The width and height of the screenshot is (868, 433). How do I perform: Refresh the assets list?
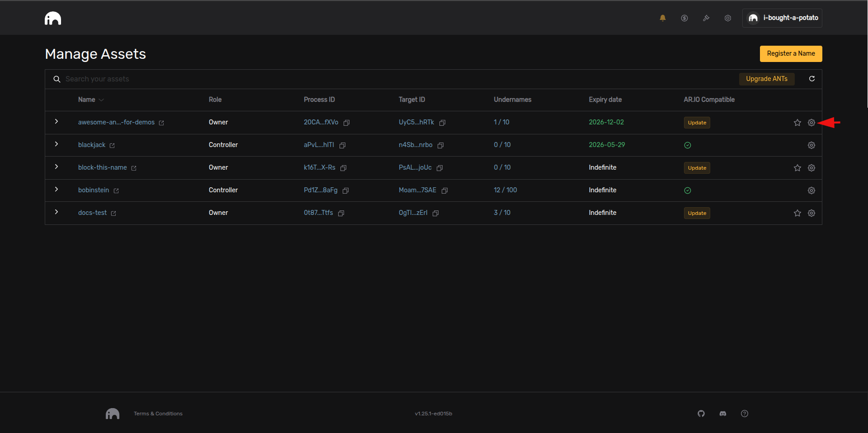click(x=811, y=79)
